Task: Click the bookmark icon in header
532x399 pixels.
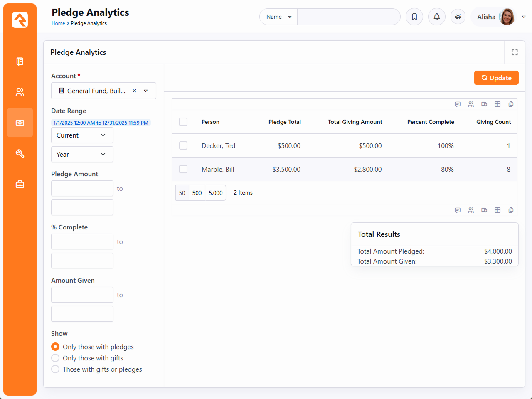Action: (414, 17)
